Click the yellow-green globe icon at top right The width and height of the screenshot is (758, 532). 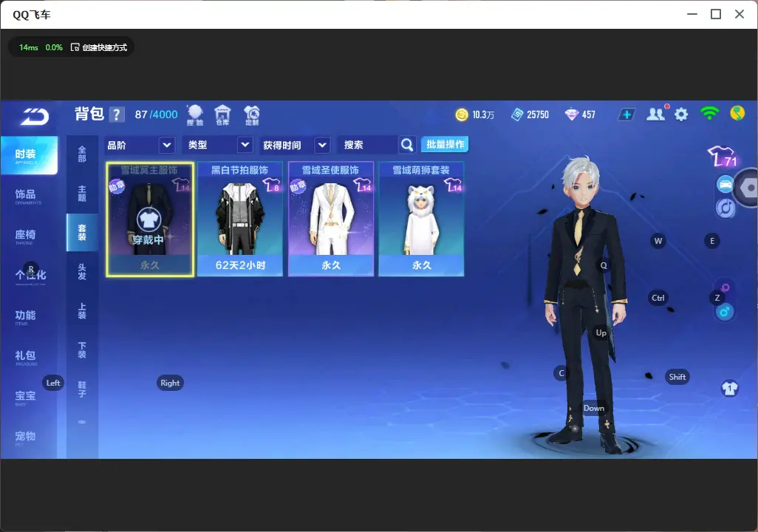click(737, 113)
